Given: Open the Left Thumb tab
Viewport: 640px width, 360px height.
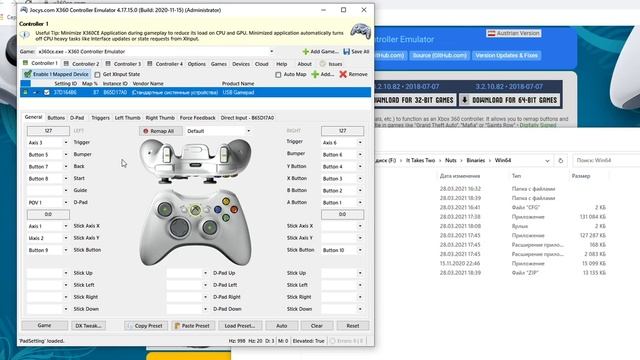Looking at the screenshot, I should pos(127,118).
